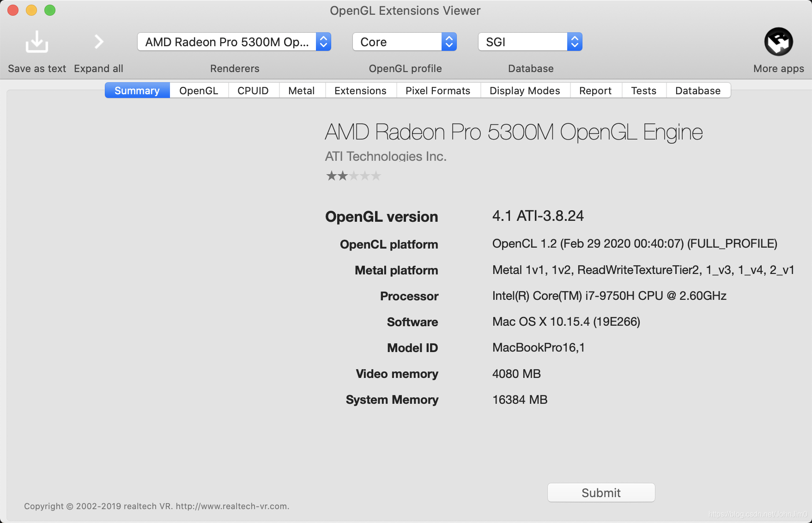This screenshot has width=812, height=523.
Task: Click the star rating under ATI Technologies
Action: coord(353,176)
